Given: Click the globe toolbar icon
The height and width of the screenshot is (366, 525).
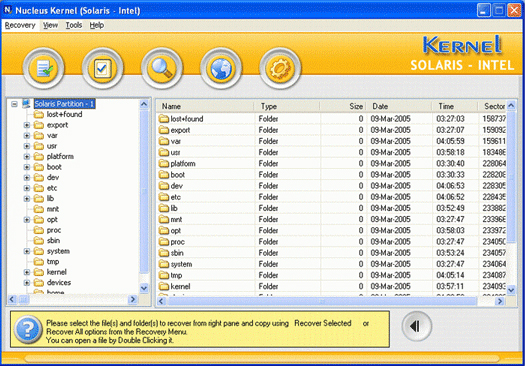Looking at the screenshot, I should (x=221, y=68).
